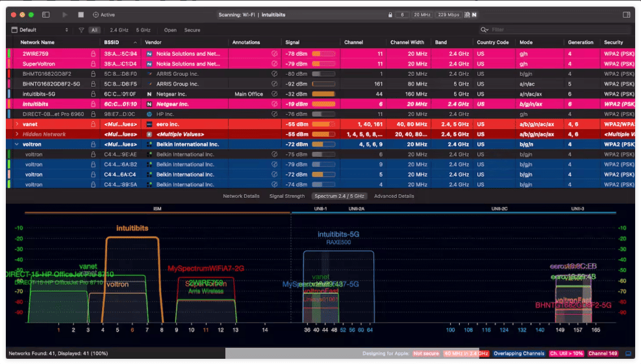Image resolution: width=641 pixels, height=364 pixels.
Task: Click the status bar icon at bottom right
Action: click(628, 354)
